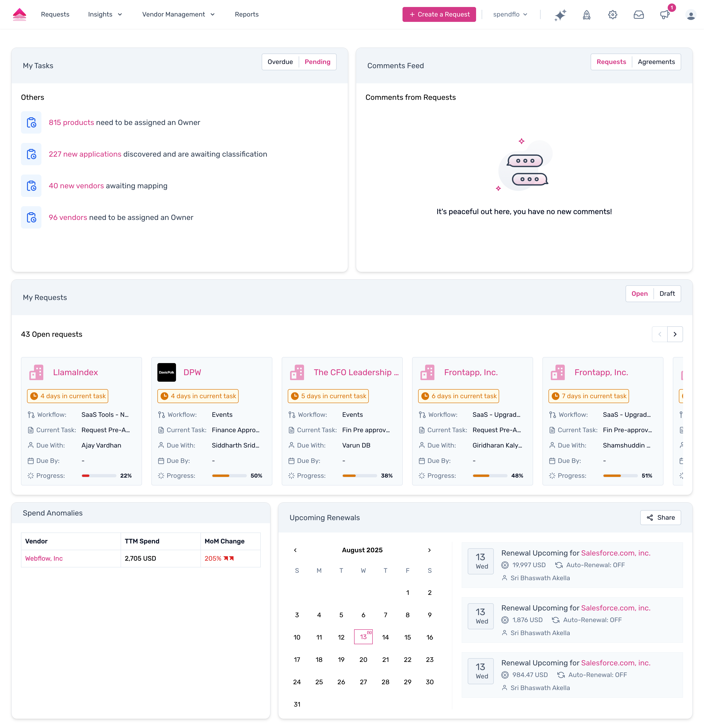This screenshot has width=704, height=728.
Task: Show Draft requests in My Requests
Action: pos(667,294)
